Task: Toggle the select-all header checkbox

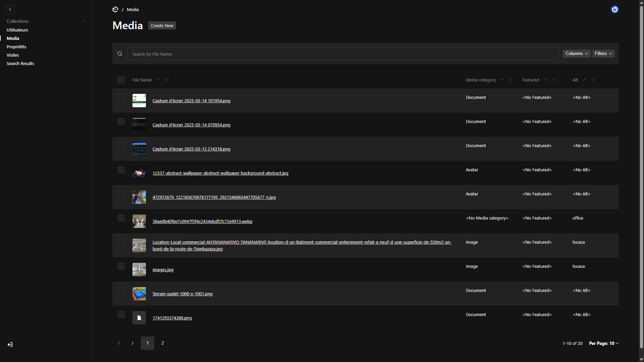Action: (121, 80)
